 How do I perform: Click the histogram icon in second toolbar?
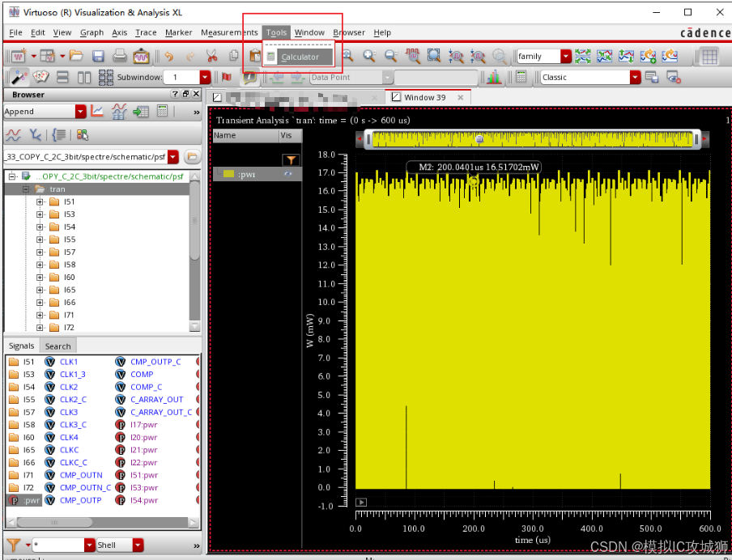tap(493, 77)
